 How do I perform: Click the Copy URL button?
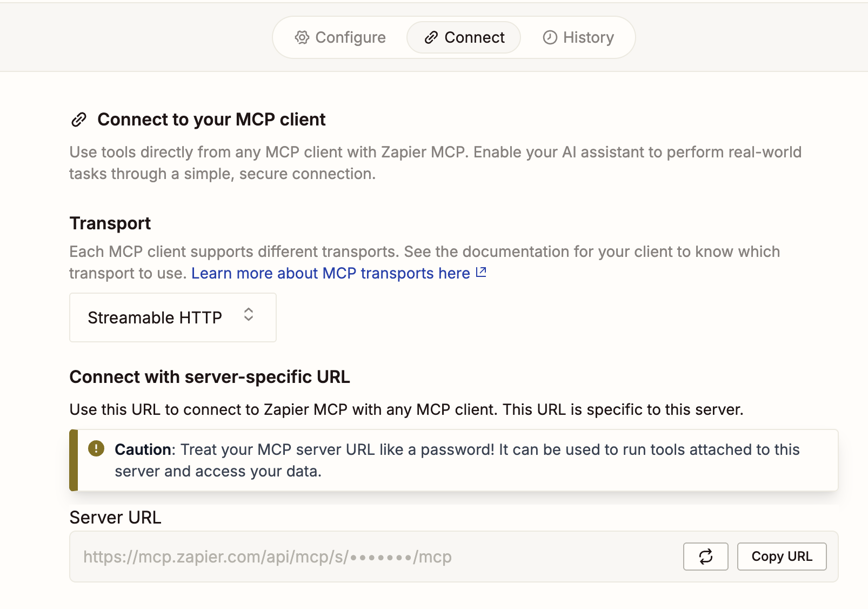[x=782, y=556]
